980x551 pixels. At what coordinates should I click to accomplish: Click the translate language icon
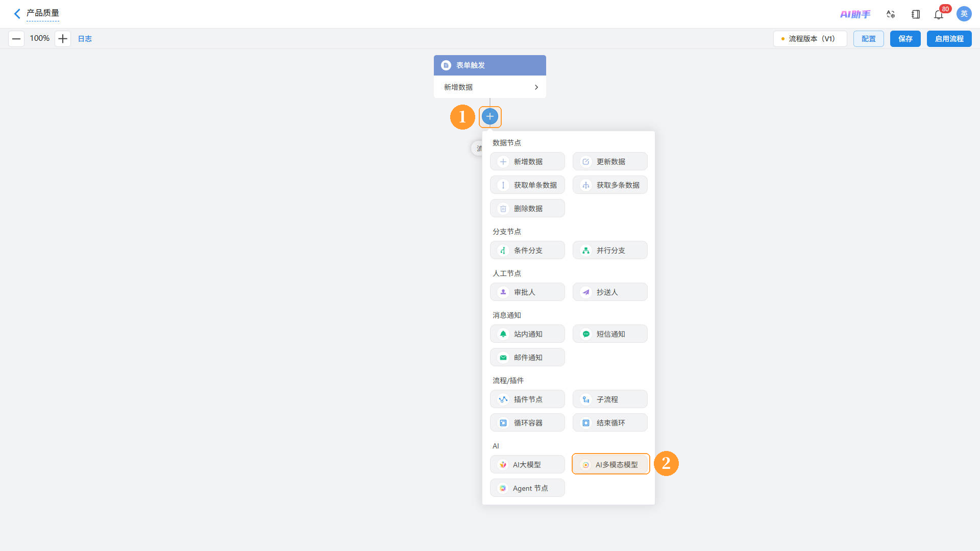click(x=891, y=14)
